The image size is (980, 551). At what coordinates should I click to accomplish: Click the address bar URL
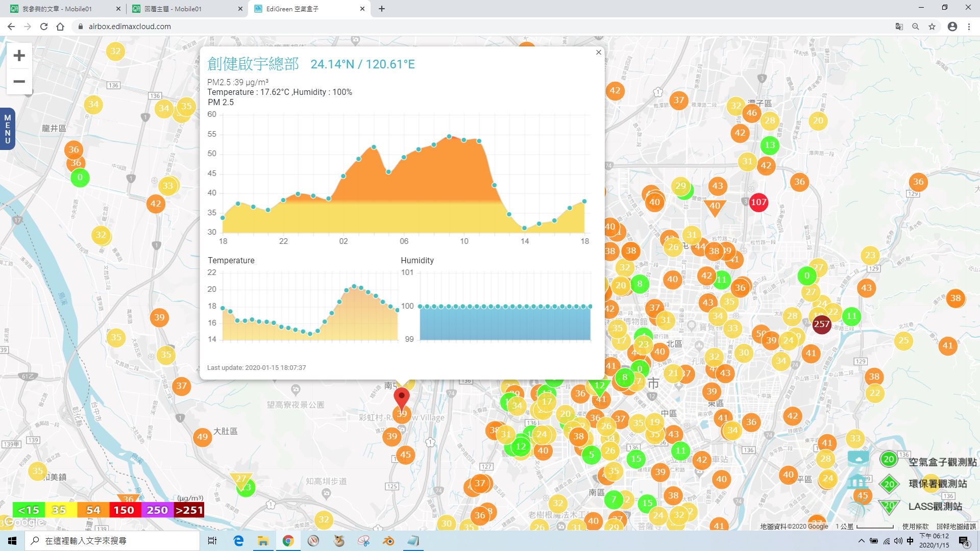(130, 27)
